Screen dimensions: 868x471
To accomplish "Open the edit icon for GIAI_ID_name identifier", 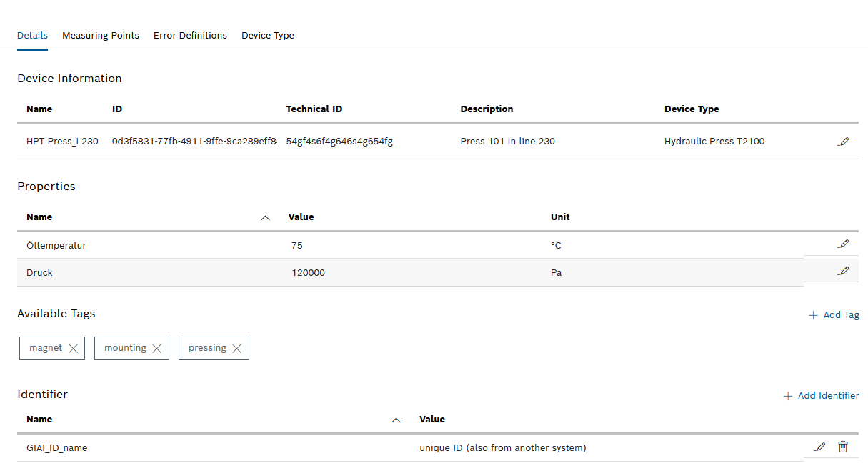I will 819,446.
